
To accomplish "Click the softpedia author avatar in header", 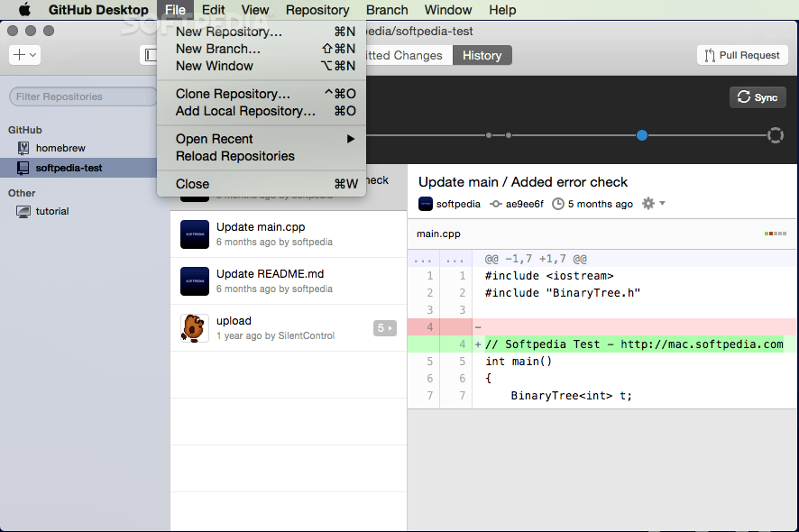I will pos(426,204).
